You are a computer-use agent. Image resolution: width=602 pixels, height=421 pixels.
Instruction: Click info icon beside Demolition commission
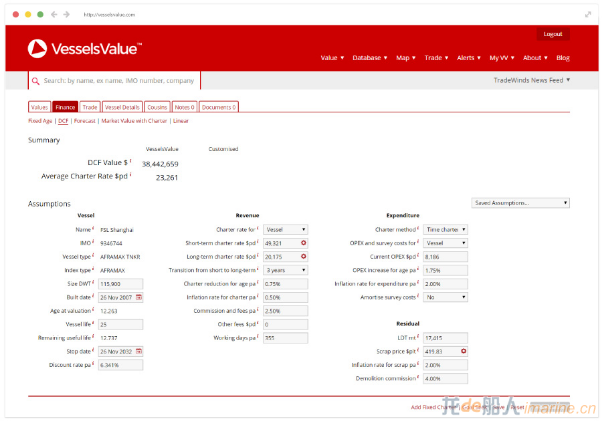point(418,377)
